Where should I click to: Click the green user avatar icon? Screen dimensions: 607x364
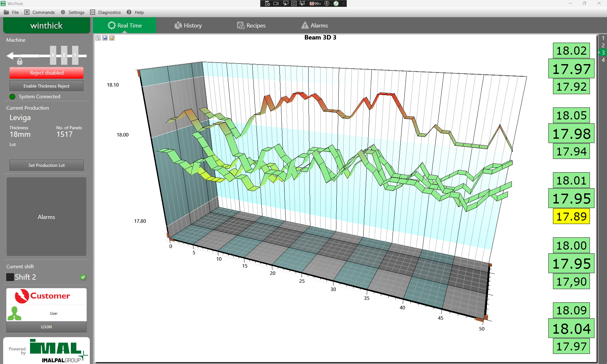pos(14,313)
